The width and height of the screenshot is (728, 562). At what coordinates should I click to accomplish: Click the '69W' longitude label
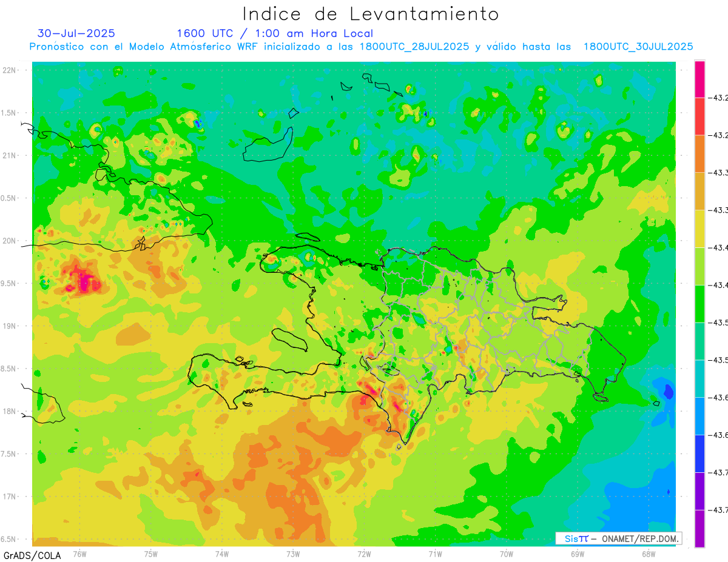pyautogui.click(x=578, y=554)
